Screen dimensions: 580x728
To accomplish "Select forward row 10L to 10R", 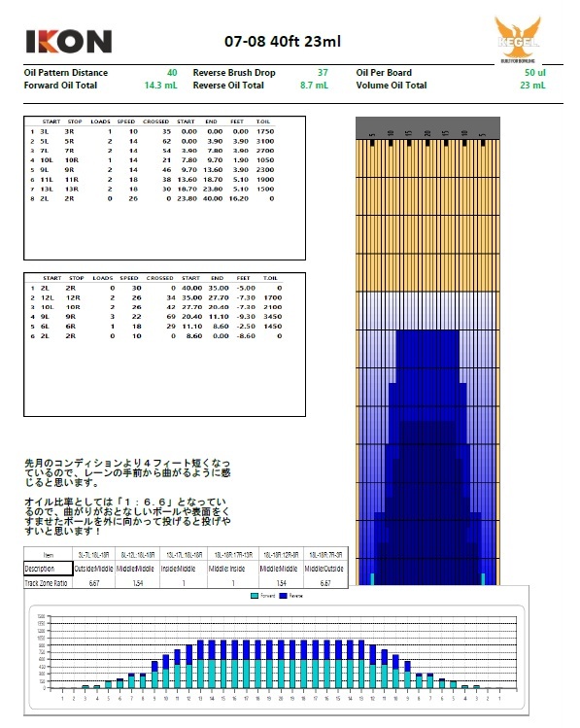I will point(153,160).
